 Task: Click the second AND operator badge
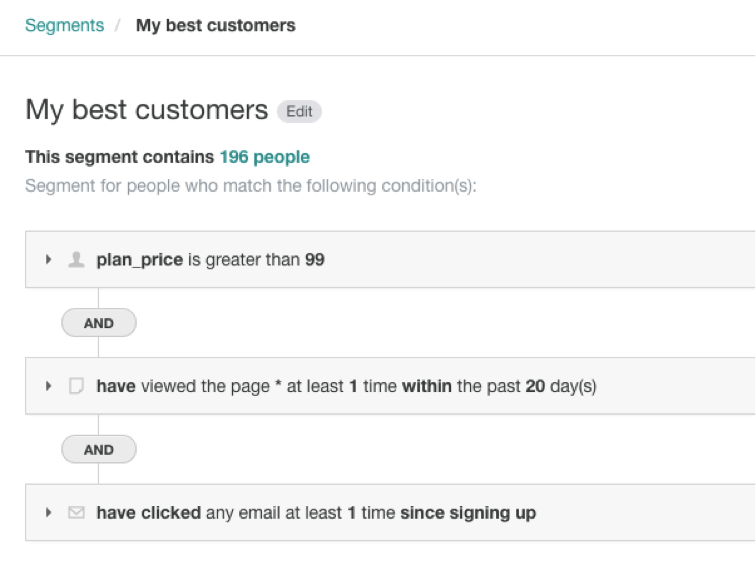(99, 450)
